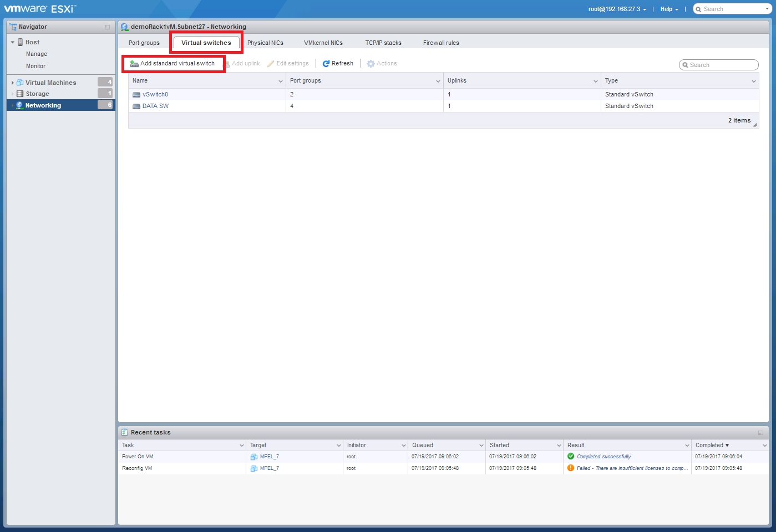This screenshot has height=532, width=776.
Task: Open MFEL_7 link in Reconfig VM row
Action: point(270,469)
